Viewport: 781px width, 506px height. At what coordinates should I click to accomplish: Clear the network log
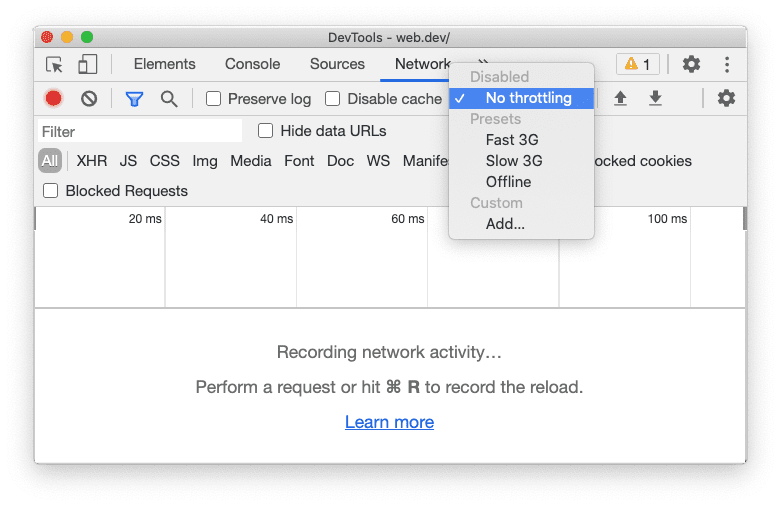point(89,98)
